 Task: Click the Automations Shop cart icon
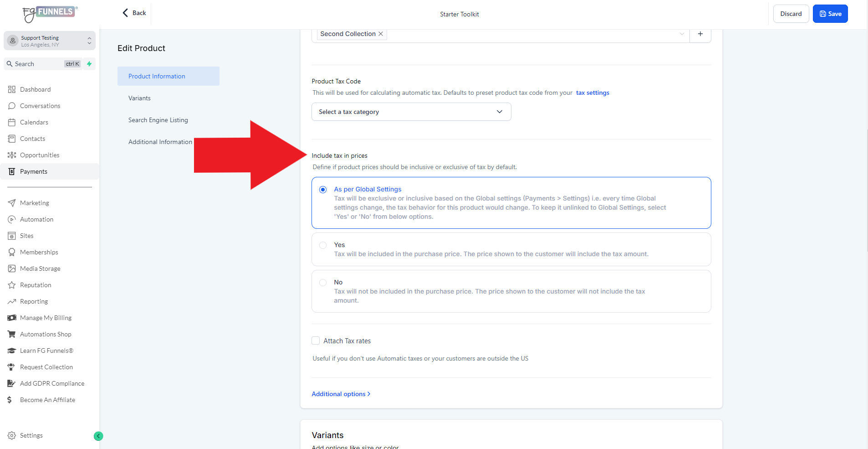[x=12, y=334]
